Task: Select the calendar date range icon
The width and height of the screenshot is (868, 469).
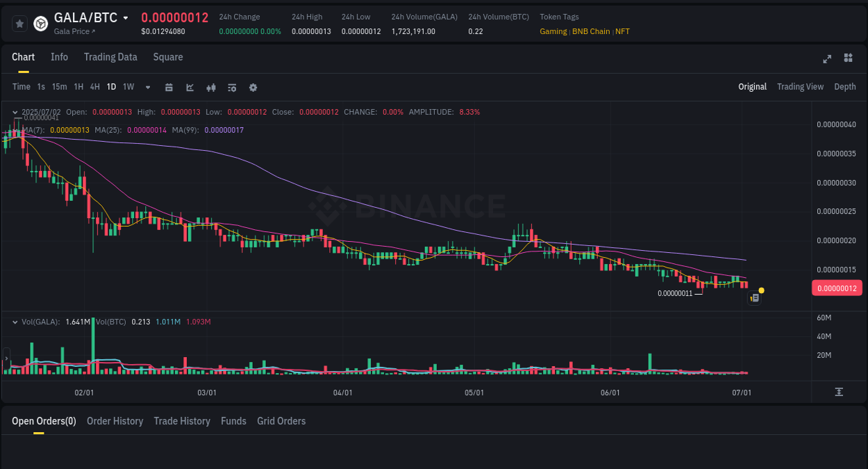Action: pyautogui.click(x=169, y=87)
